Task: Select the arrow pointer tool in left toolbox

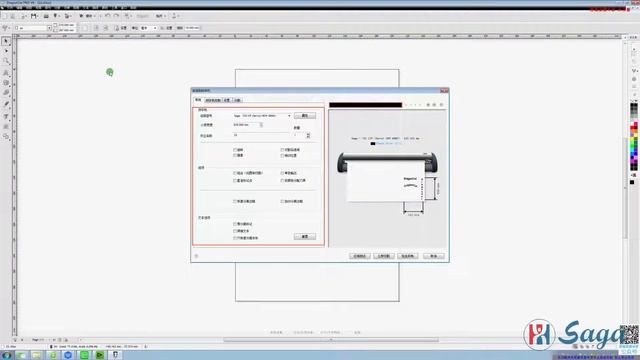Action: point(6,41)
